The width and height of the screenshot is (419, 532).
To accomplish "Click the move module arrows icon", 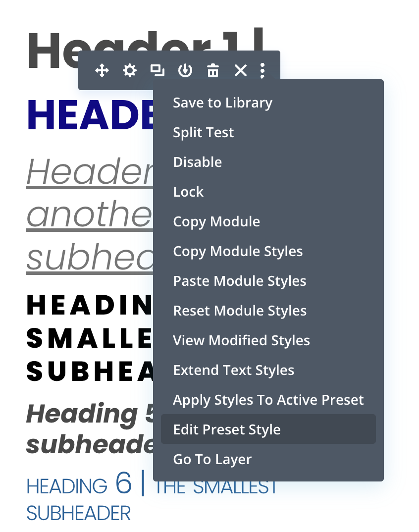I will (102, 71).
